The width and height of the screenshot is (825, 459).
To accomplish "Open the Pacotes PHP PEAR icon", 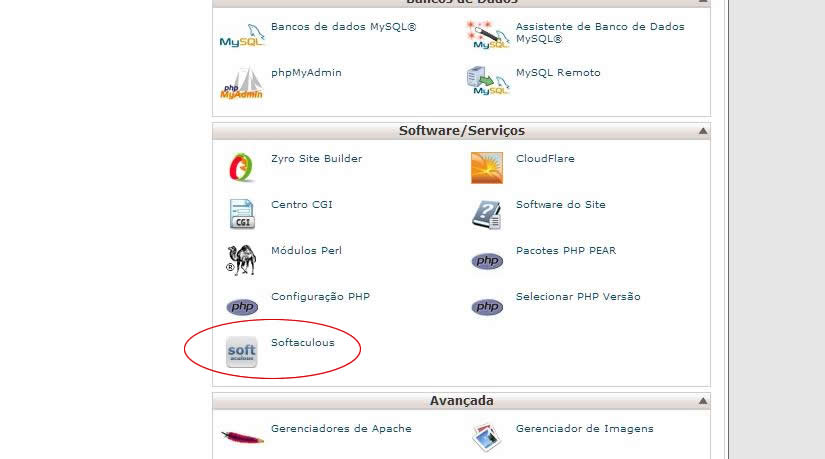I will point(487,261).
